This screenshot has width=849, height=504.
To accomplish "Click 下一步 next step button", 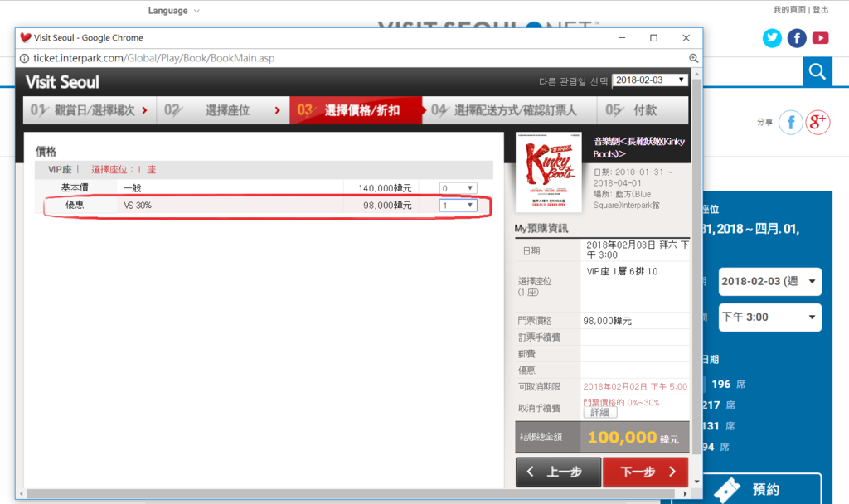I will click(x=645, y=472).
